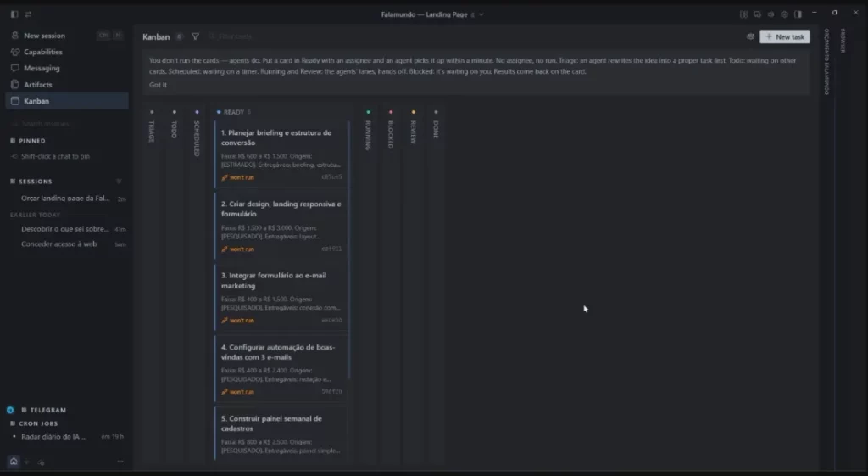Image resolution: width=868 pixels, height=476 pixels.
Task: Expand the DONE column
Action: click(436, 126)
